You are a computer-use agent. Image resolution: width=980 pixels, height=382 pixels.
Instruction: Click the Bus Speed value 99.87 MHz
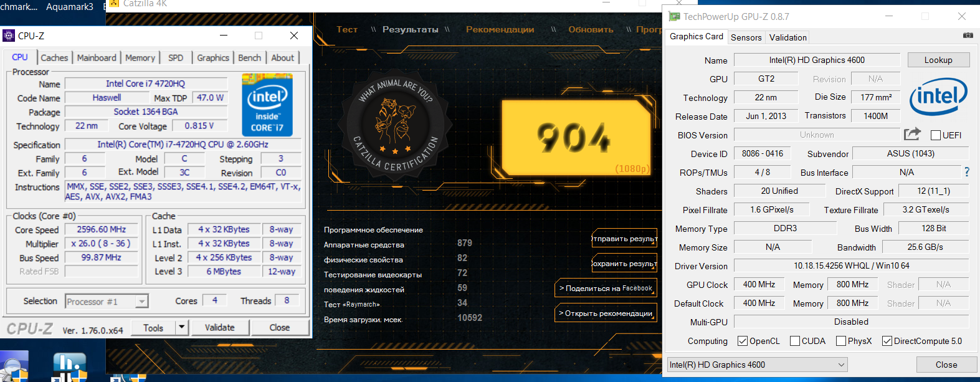pos(102,257)
